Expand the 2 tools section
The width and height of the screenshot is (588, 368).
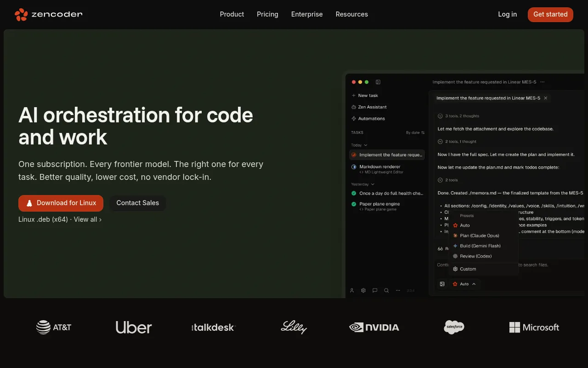448,180
